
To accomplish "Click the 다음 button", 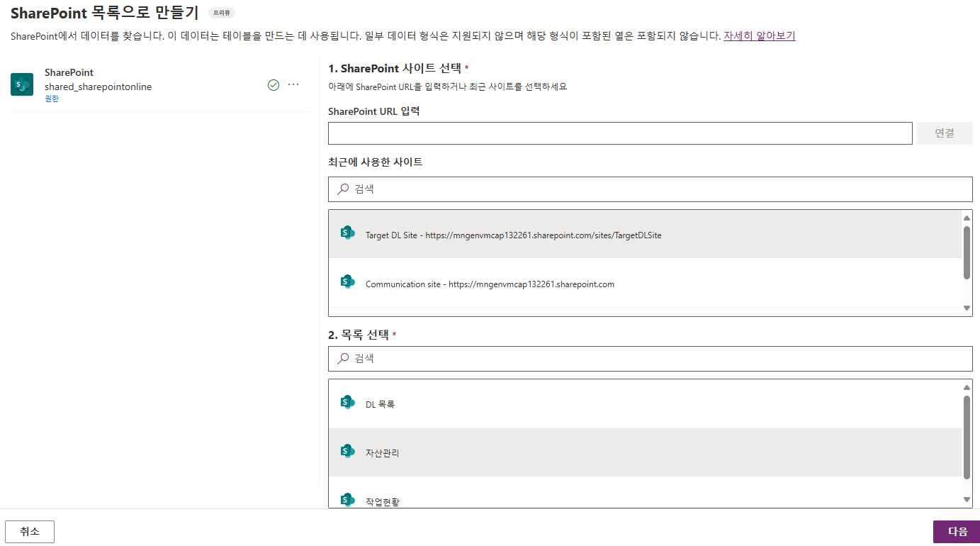I will tap(957, 532).
